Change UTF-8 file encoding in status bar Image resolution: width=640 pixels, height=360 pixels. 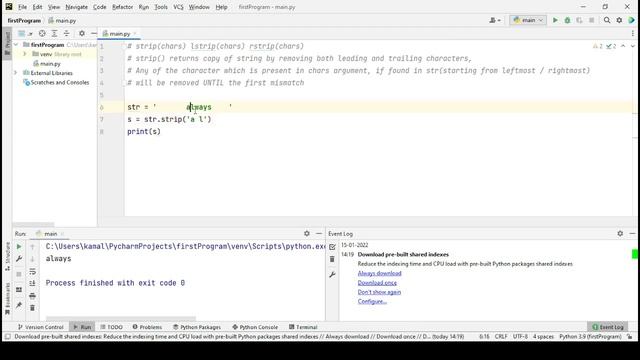click(x=520, y=337)
